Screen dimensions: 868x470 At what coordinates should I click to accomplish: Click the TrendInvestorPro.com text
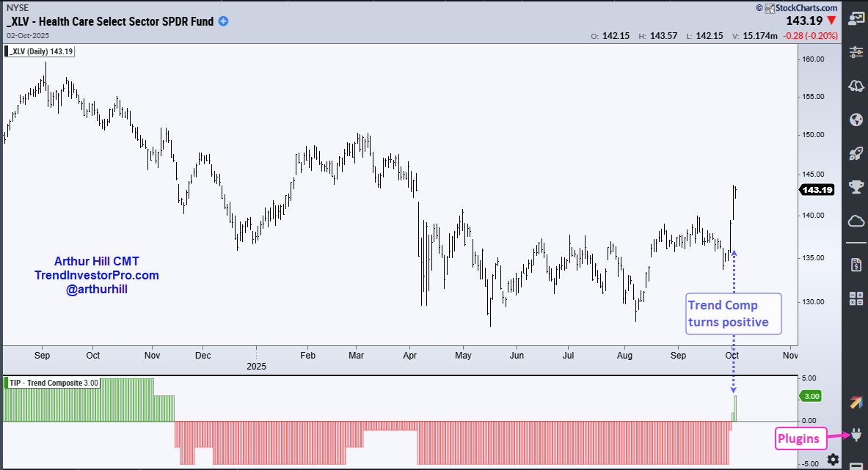pyautogui.click(x=96, y=275)
